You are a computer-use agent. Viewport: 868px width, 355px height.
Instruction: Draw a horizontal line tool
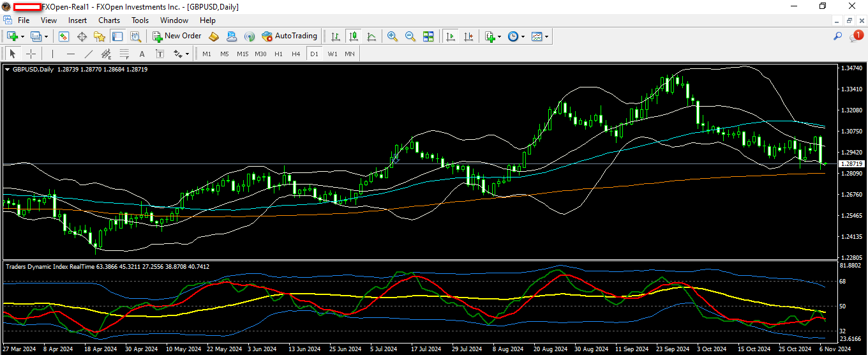(x=70, y=54)
